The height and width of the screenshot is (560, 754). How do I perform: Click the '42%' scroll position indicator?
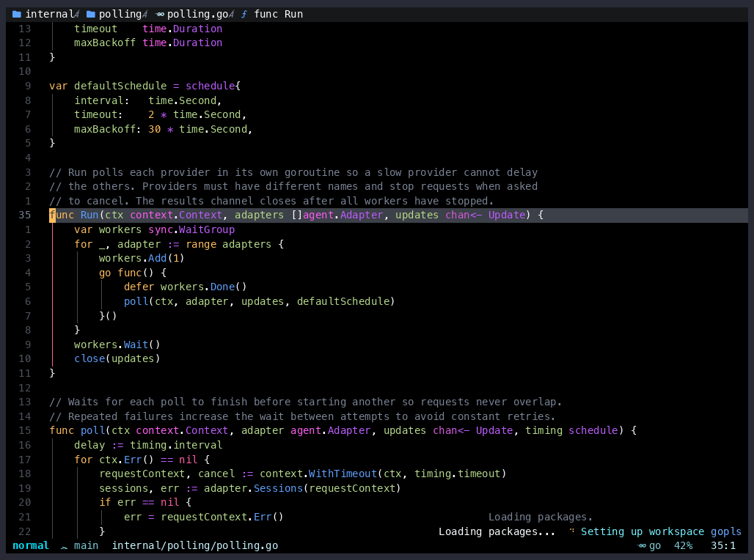pos(684,546)
